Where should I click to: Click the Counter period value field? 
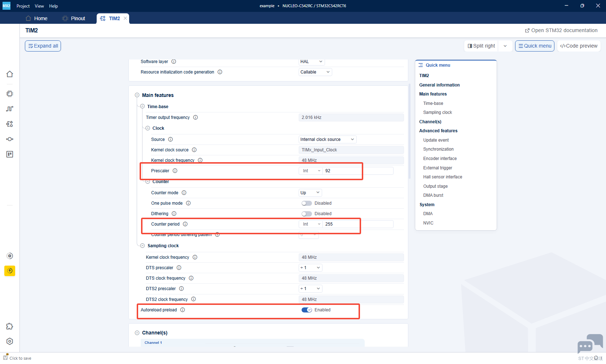coord(358,224)
